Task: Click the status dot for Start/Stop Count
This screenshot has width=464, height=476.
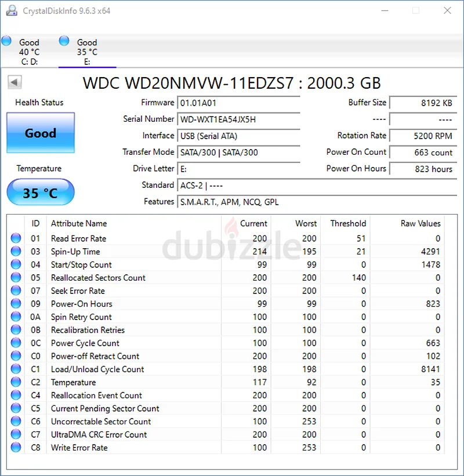Action: tap(16, 264)
